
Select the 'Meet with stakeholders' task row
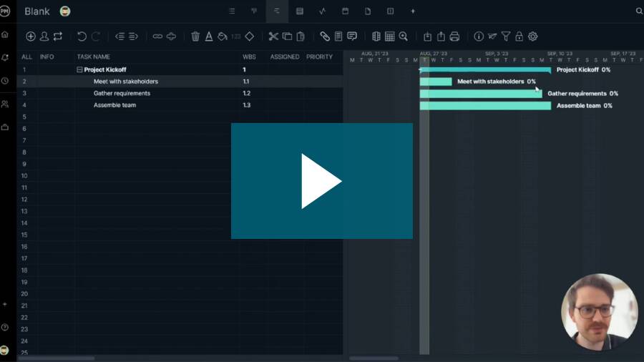[180, 82]
